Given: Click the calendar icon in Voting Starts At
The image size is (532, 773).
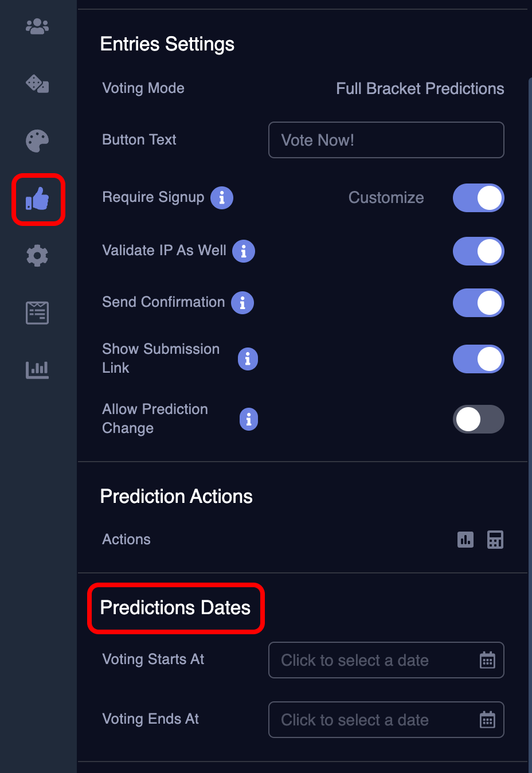Looking at the screenshot, I should pyautogui.click(x=487, y=660).
